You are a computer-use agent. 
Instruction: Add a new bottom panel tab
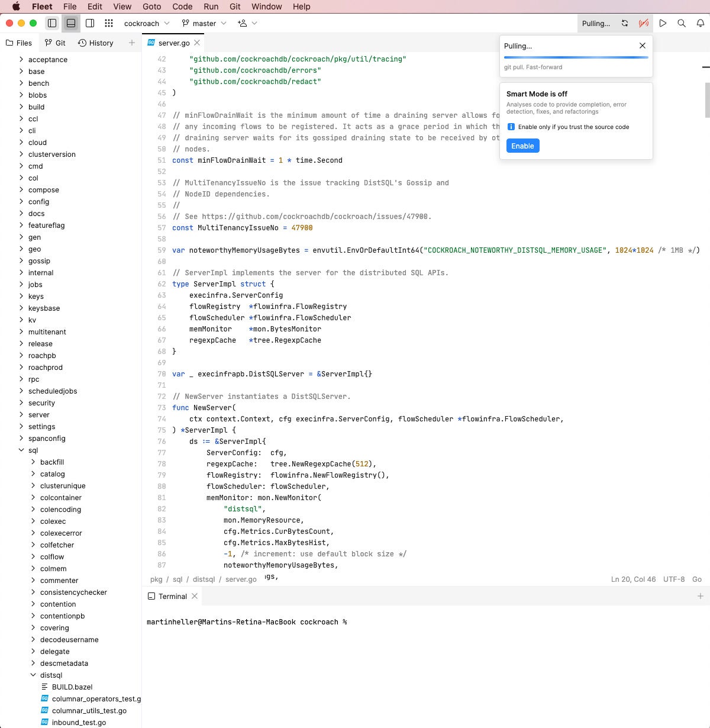tap(701, 596)
